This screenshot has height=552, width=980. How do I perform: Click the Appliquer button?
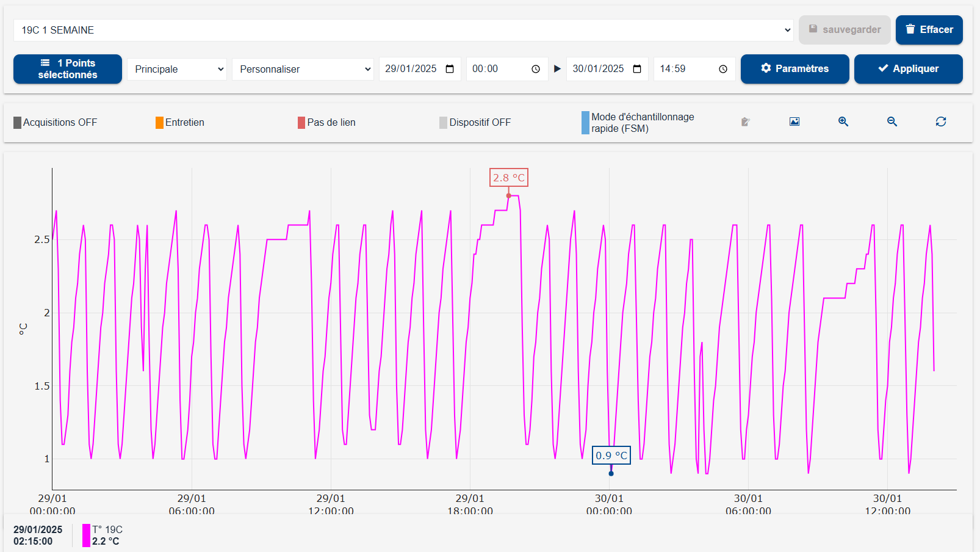[x=908, y=69]
